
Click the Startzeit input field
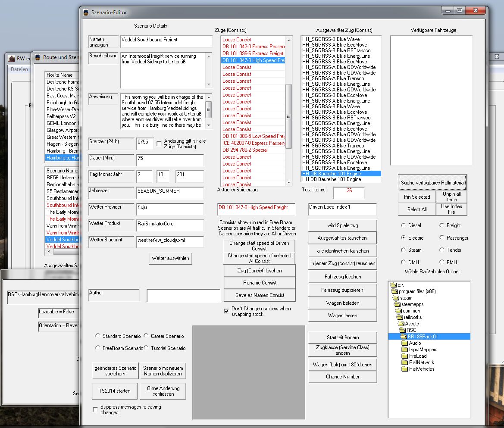tap(145, 144)
